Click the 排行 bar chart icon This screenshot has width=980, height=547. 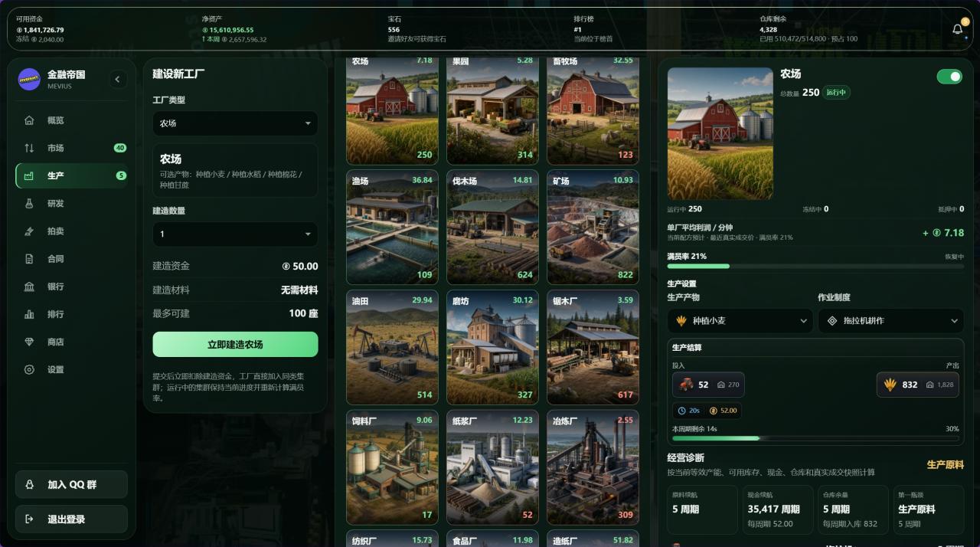pos(29,314)
